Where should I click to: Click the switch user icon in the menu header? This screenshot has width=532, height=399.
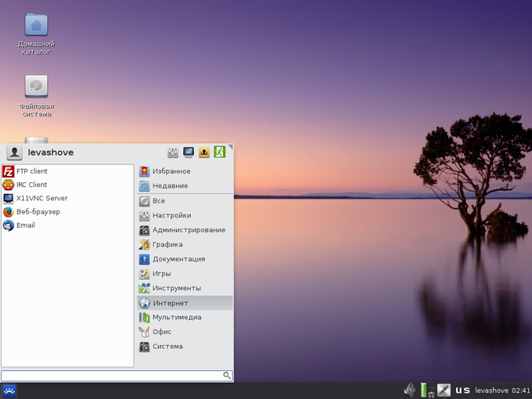point(204,153)
